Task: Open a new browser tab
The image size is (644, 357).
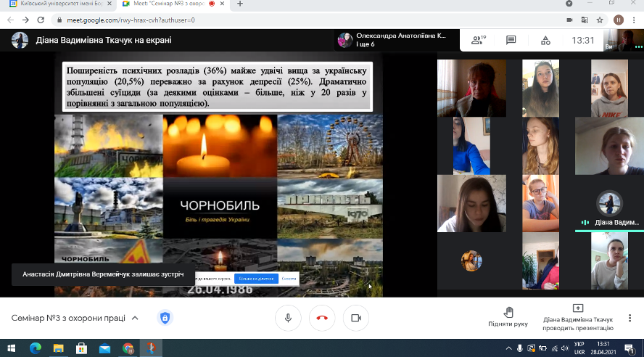Action: 240,4
